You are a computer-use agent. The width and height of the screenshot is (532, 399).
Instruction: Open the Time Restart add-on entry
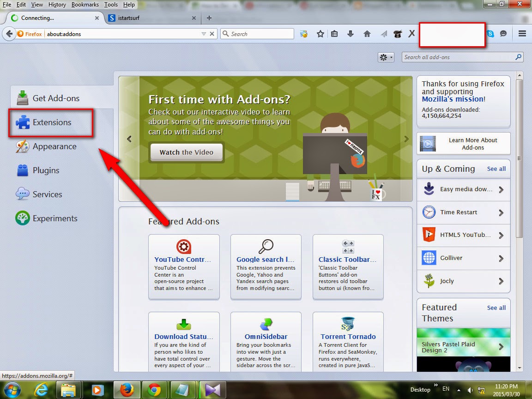click(x=464, y=212)
